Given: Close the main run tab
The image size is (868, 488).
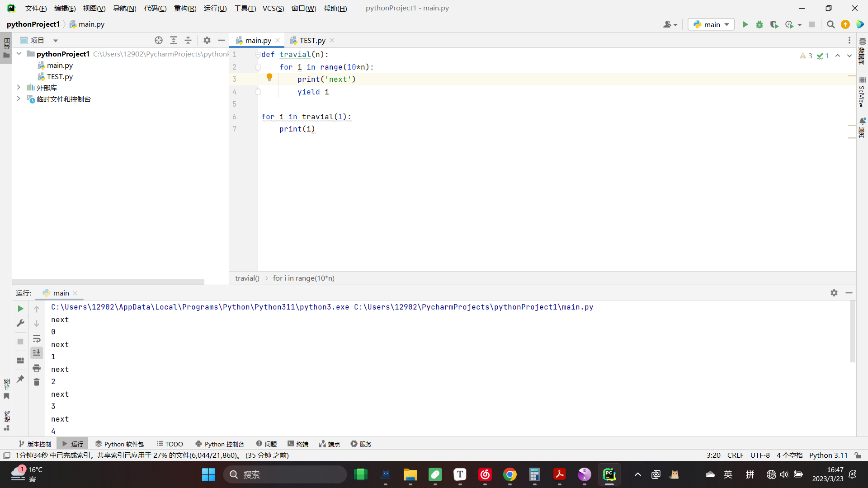Looking at the screenshot, I should click(x=75, y=293).
